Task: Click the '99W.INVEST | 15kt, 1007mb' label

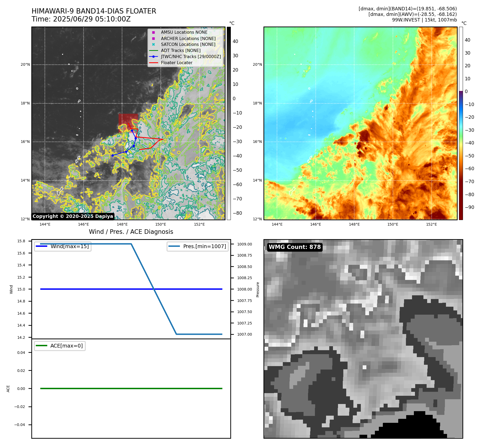Action: click(x=424, y=20)
